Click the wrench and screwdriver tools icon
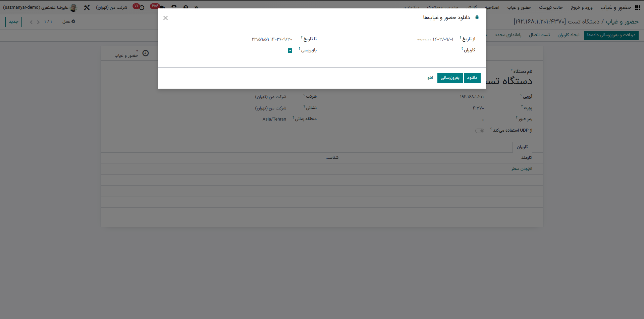The width and height of the screenshot is (644, 319). pyautogui.click(x=87, y=7)
